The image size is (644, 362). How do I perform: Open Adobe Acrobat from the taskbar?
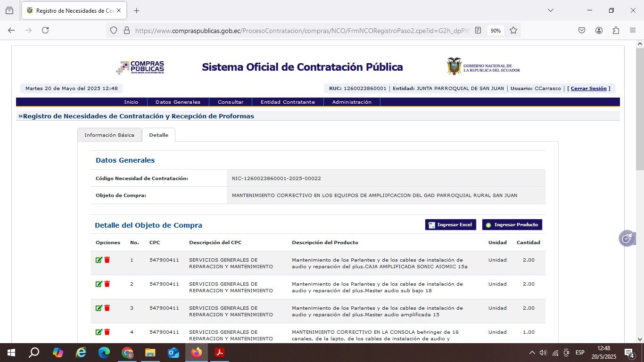click(x=220, y=353)
